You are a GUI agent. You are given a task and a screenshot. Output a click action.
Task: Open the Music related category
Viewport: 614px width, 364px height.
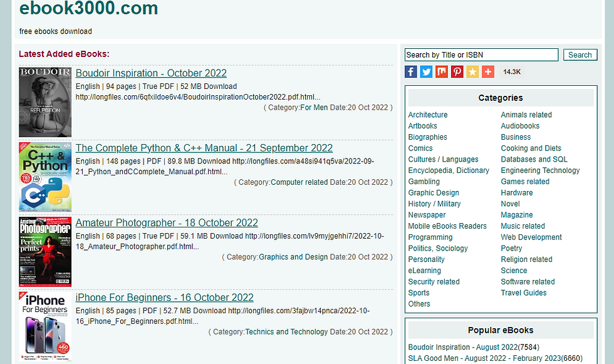click(523, 226)
